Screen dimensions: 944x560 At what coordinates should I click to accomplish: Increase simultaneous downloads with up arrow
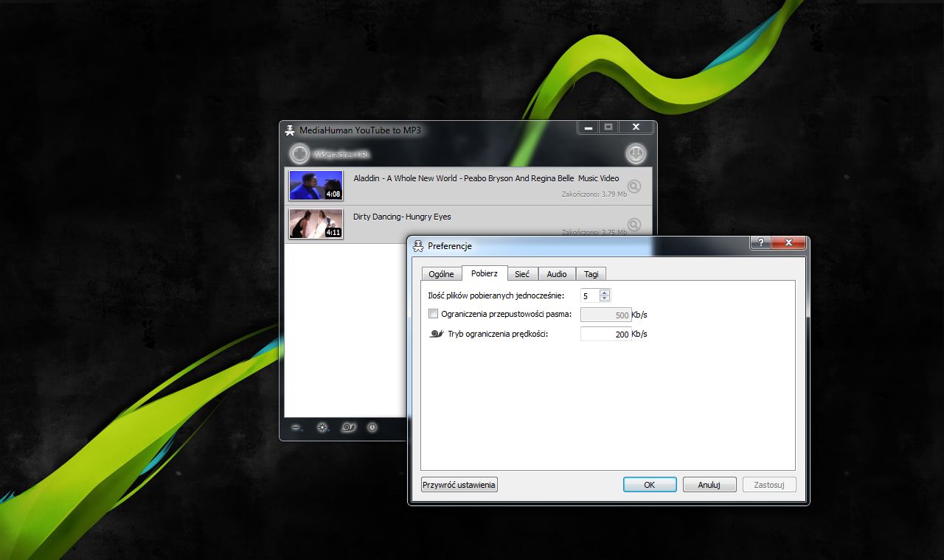pyautogui.click(x=605, y=293)
